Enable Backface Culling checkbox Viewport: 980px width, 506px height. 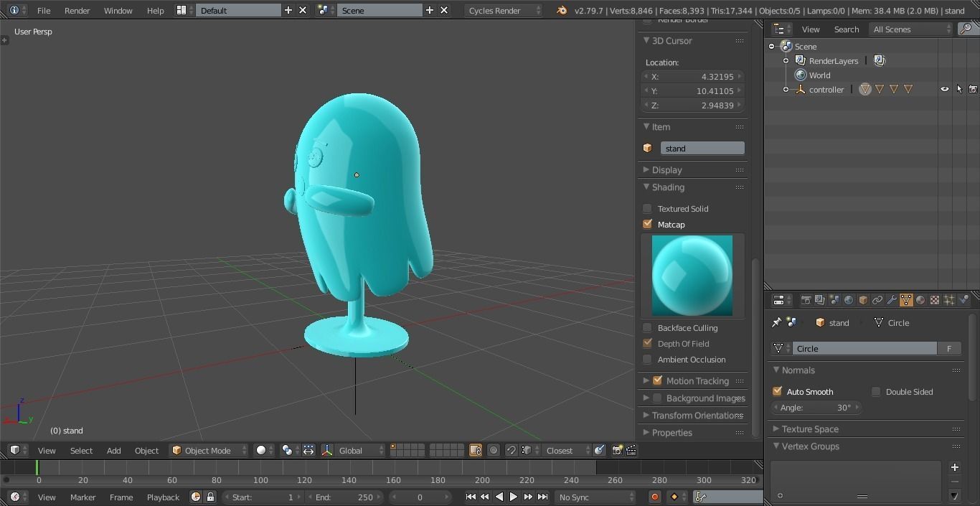coord(648,328)
